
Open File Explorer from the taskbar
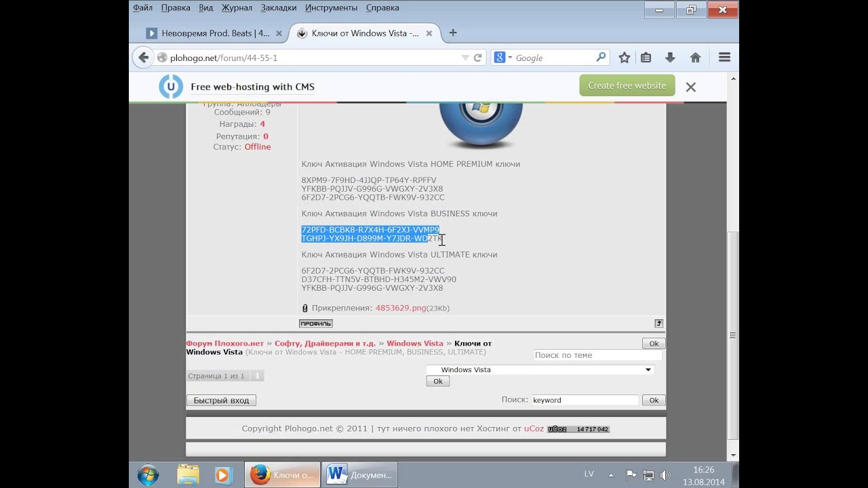click(x=188, y=475)
